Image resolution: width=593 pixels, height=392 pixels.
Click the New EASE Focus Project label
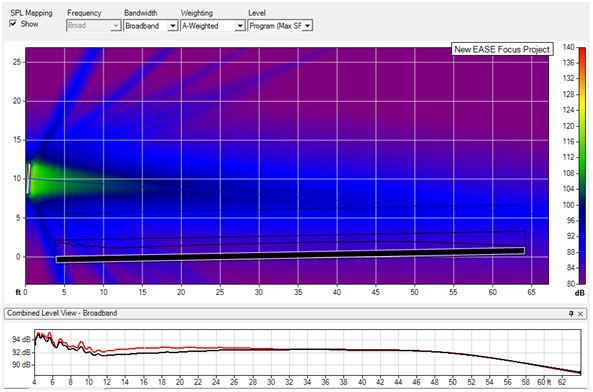click(502, 50)
